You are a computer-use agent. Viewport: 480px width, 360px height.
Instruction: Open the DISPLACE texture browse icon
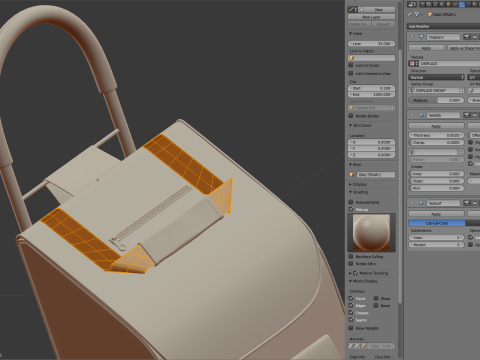[x=413, y=63]
